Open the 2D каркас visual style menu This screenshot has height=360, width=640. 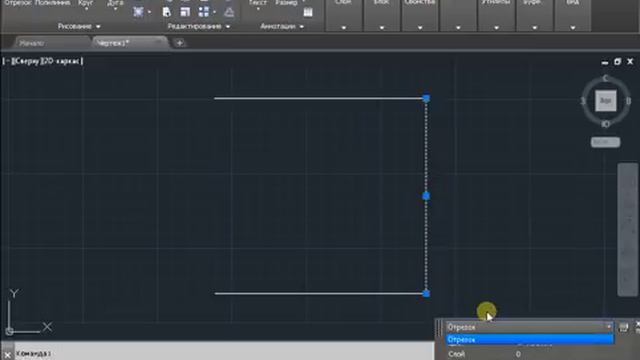62,61
